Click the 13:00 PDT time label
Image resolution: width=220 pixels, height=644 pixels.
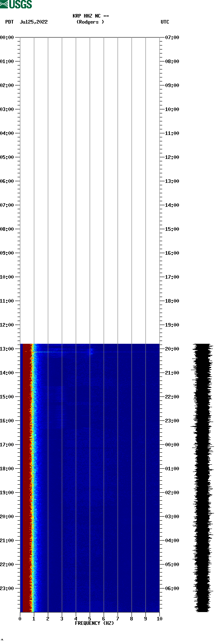point(7,349)
